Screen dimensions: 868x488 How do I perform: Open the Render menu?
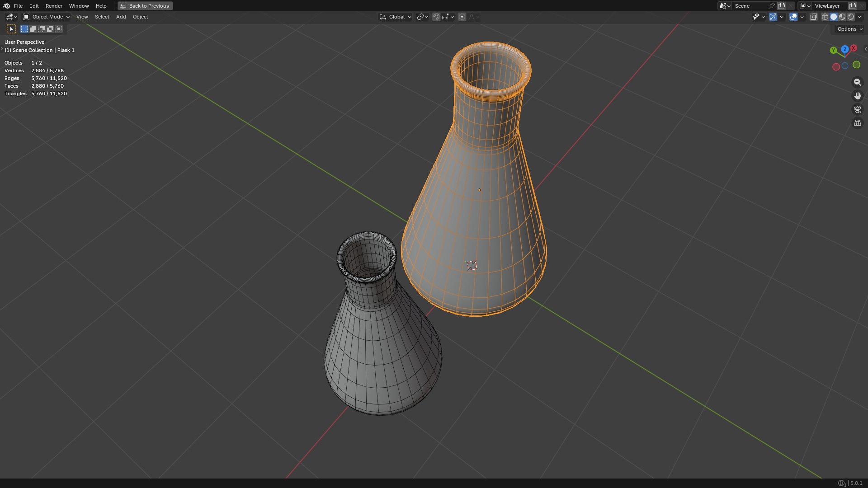54,6
